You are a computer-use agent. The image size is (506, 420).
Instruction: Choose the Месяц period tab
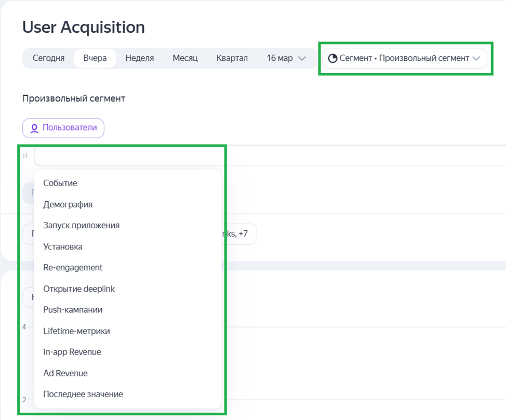coord(185,58)
